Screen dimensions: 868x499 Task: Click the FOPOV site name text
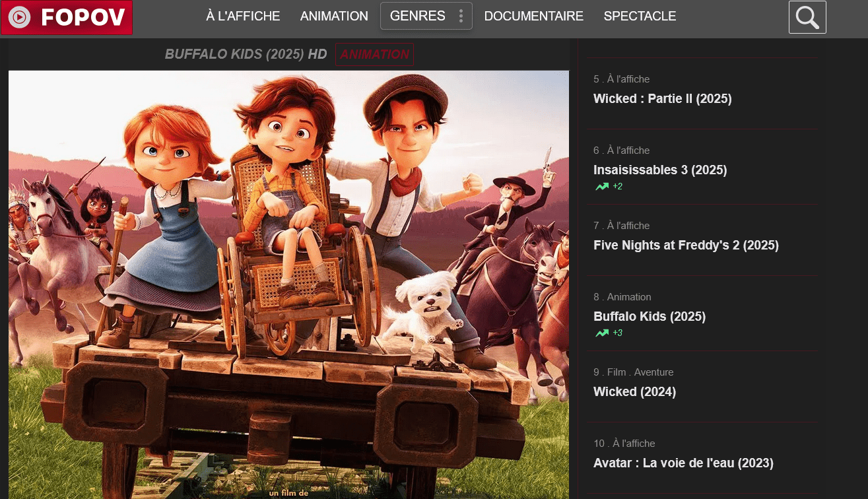tap(83, 17)
